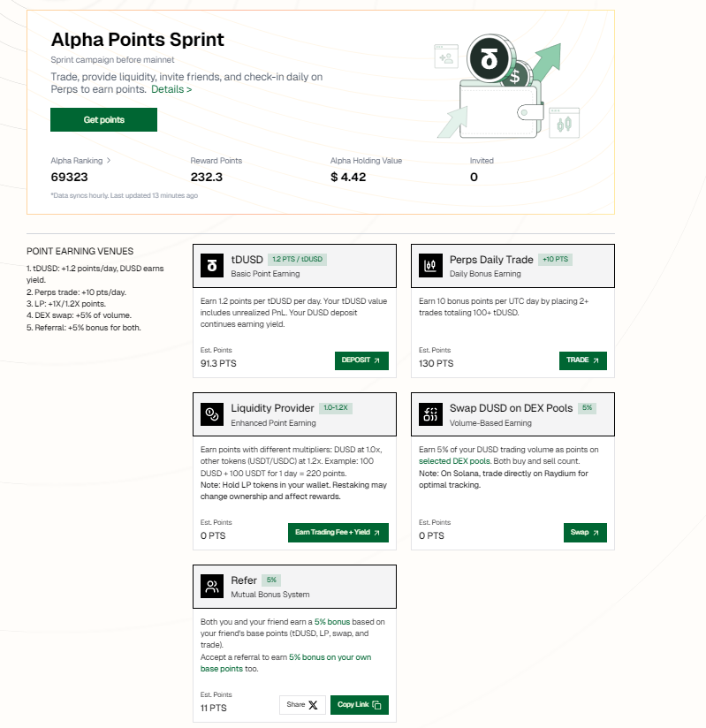Click the Get points button
The image size is (706, 728).
(x=103, y=120)
